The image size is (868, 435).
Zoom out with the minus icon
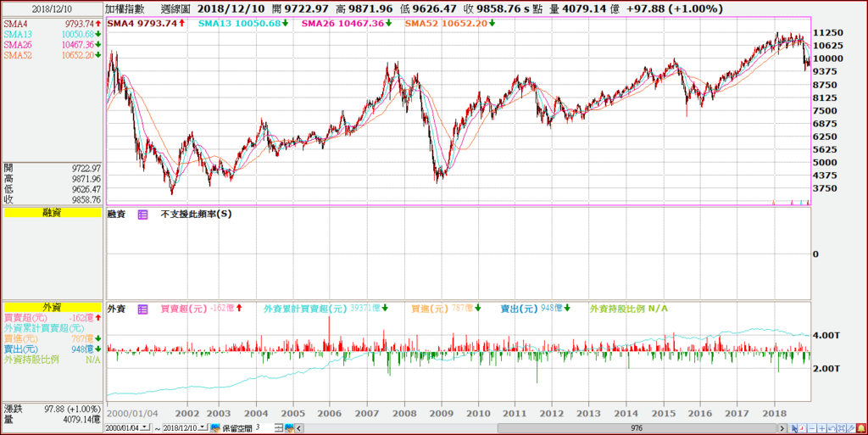coord(812,428)
